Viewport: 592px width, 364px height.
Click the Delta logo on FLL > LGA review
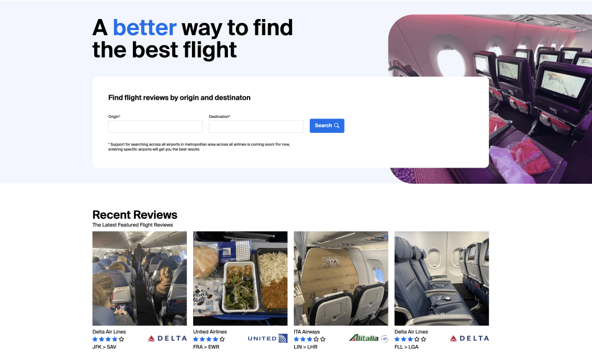pyautogui.click(x=469, y=339)
